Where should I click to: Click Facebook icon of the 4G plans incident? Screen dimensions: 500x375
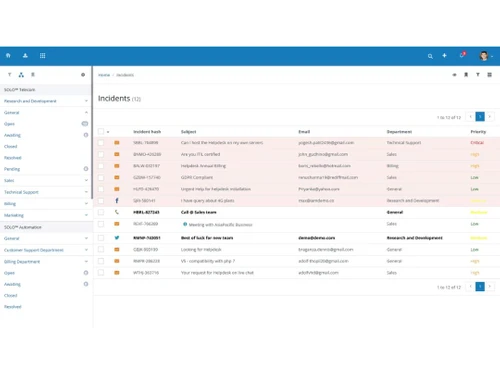click(117, 200)
